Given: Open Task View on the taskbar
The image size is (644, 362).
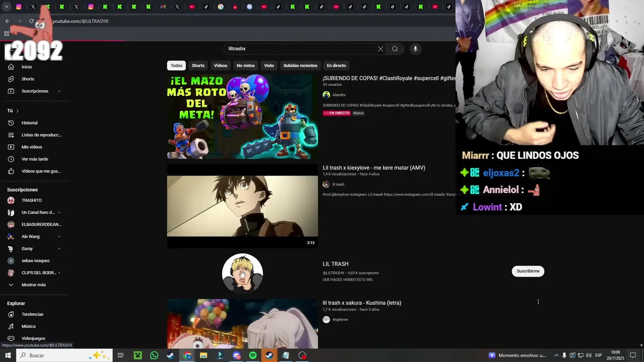Looking at the screenshot, I should pos(121,355).
